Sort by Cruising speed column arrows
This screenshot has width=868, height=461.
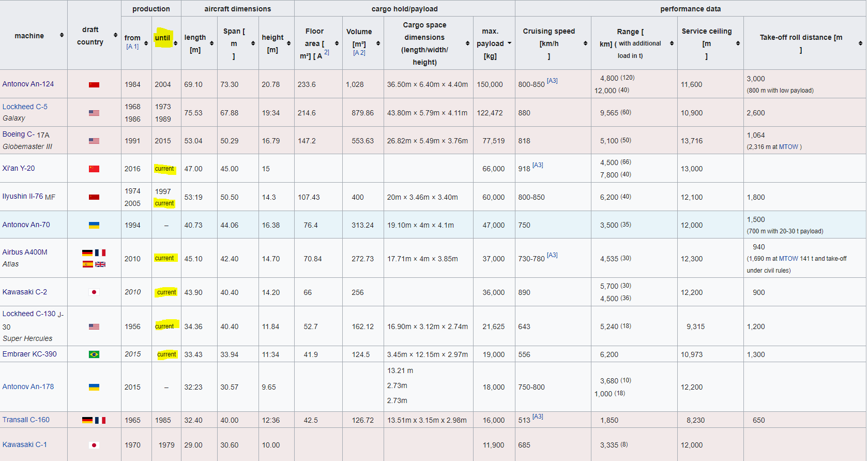[x=585, y=43]
